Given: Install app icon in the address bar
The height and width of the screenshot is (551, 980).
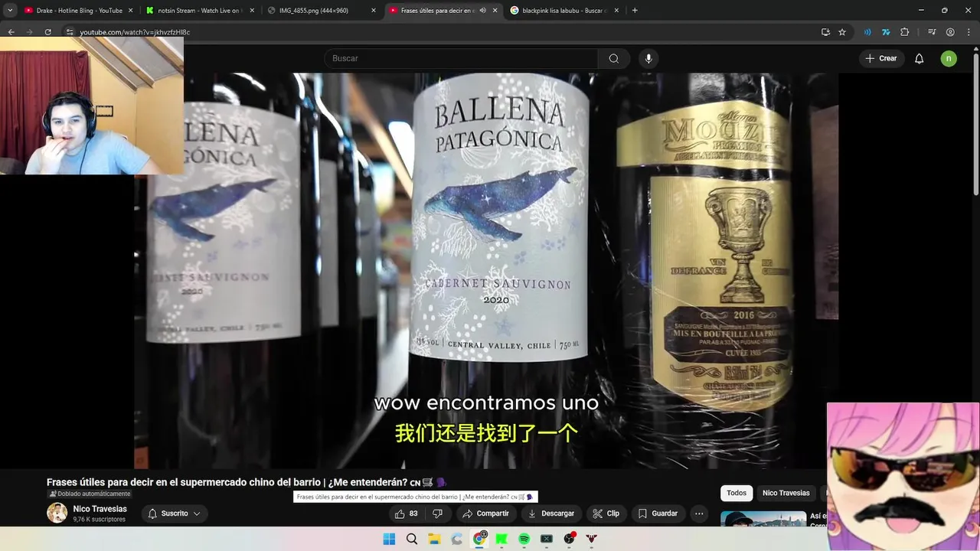Looking at the screenshot, I should [825, 32].
